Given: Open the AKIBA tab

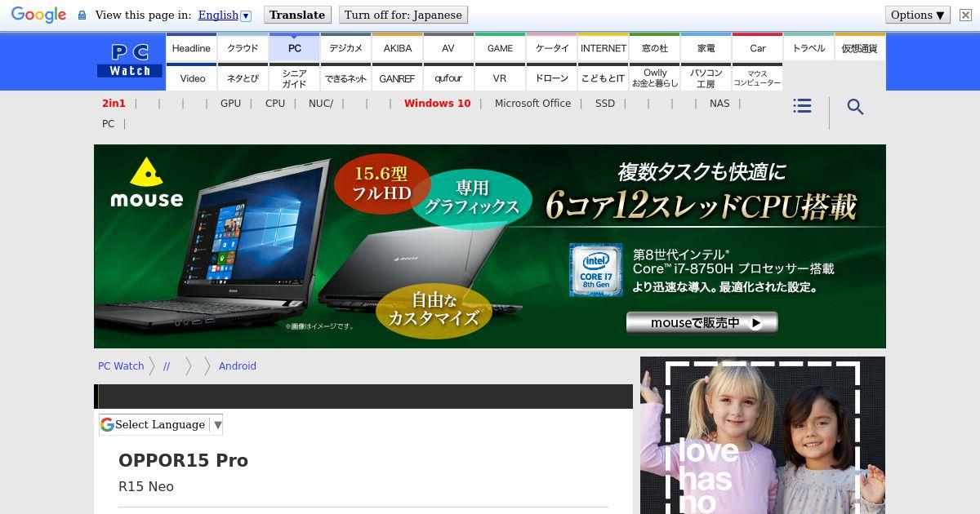Looking at the screenshot, I should tap(397, 47).
